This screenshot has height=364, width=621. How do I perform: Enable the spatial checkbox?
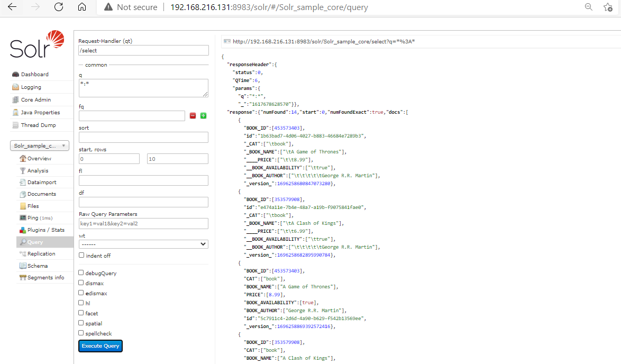click(x=81, y=323)
